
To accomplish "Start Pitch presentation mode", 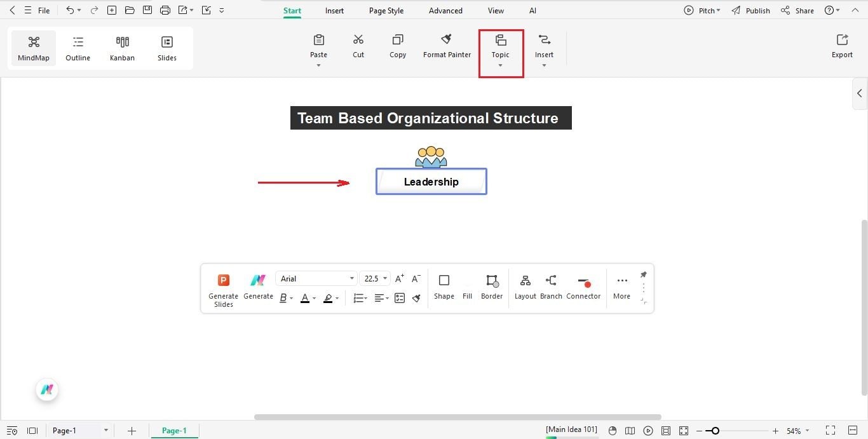I will (702, 11).
